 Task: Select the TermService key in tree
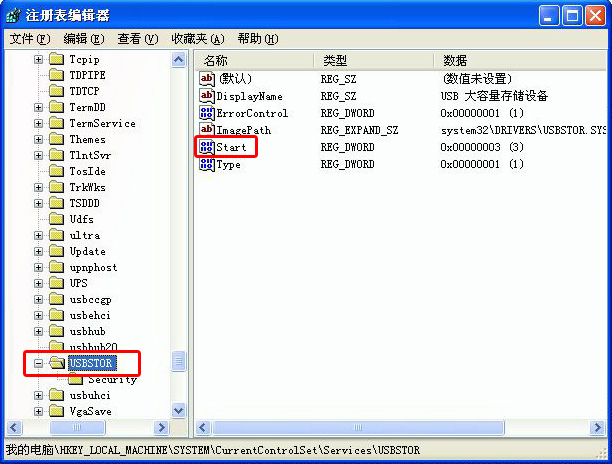[101, 123]
